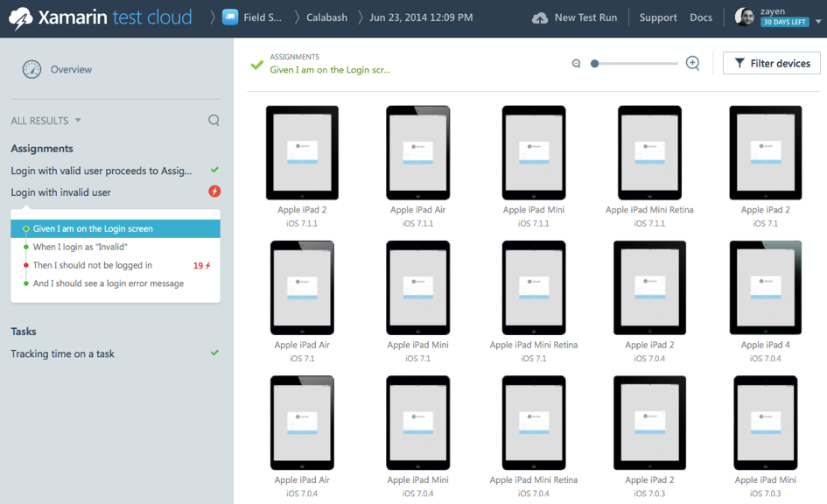
Task: Open Apple iPad Mini Retina iOS 7.1 thumbnail
Action: click(534, 288)
